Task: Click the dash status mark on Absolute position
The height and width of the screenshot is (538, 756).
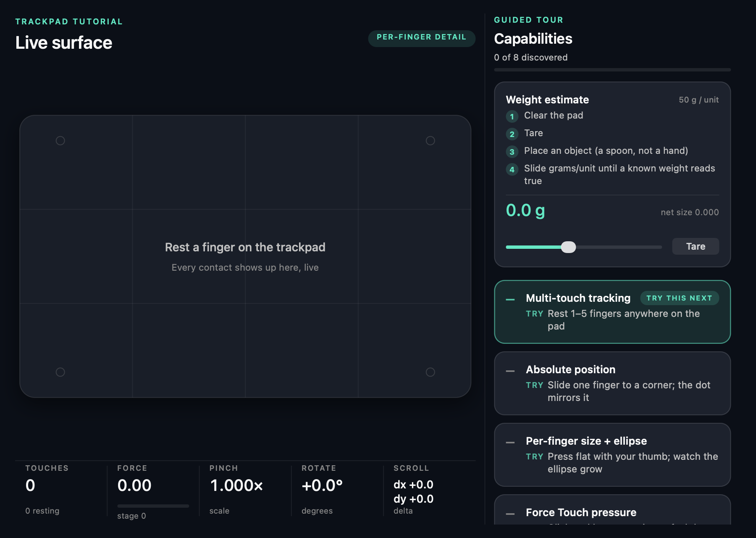Action: coord(510,371)
